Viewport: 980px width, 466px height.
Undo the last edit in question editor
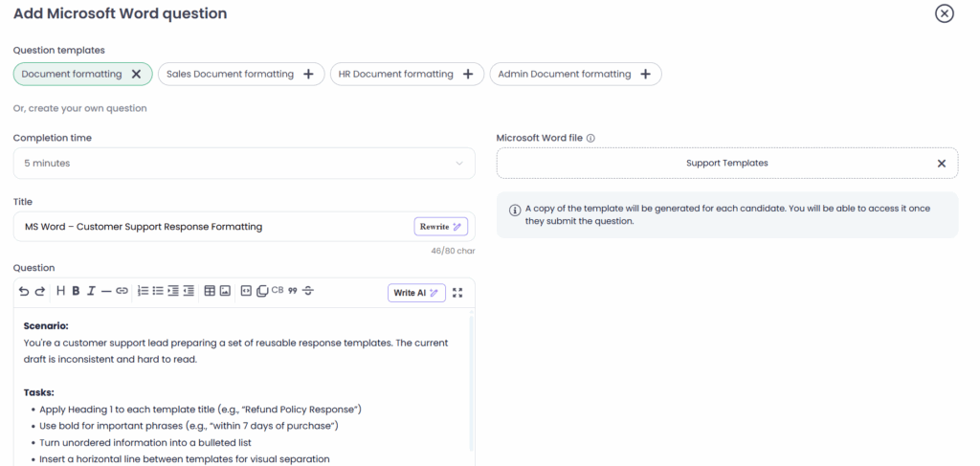[24, 291]
